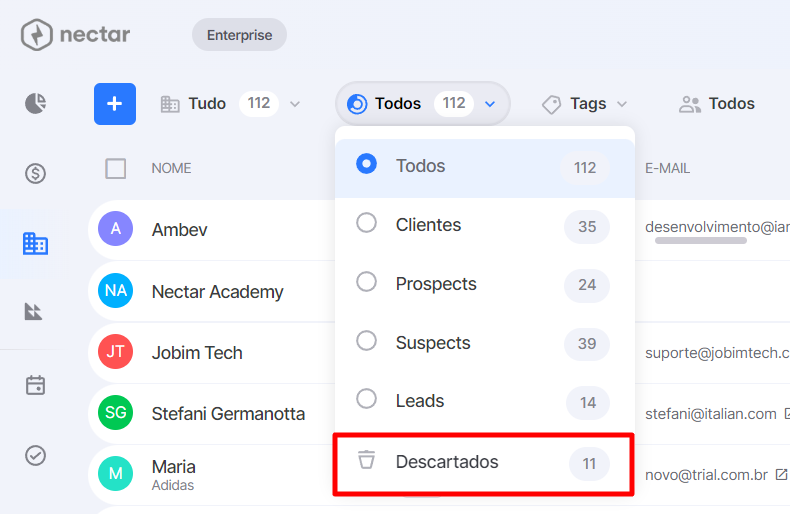
Task: Select the Leads radio button
Action: (x=366, y=399)
